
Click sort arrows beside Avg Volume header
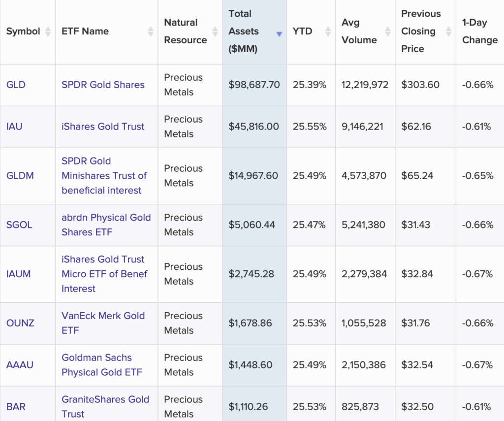(x=388, y=32)
